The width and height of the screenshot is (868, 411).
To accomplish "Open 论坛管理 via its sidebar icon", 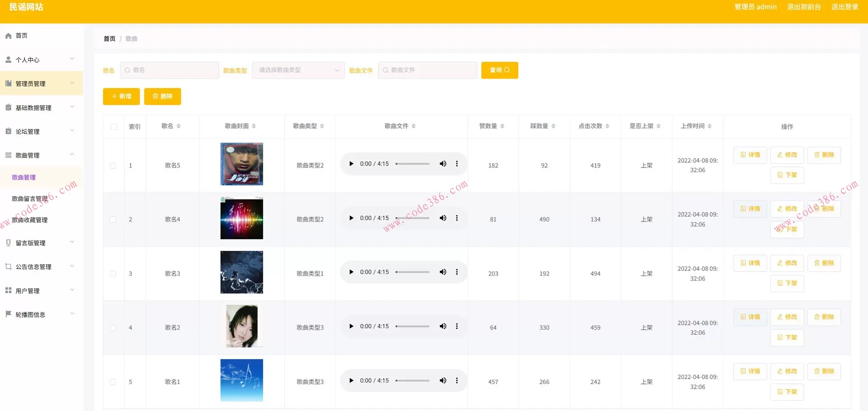I will (8, 131).
